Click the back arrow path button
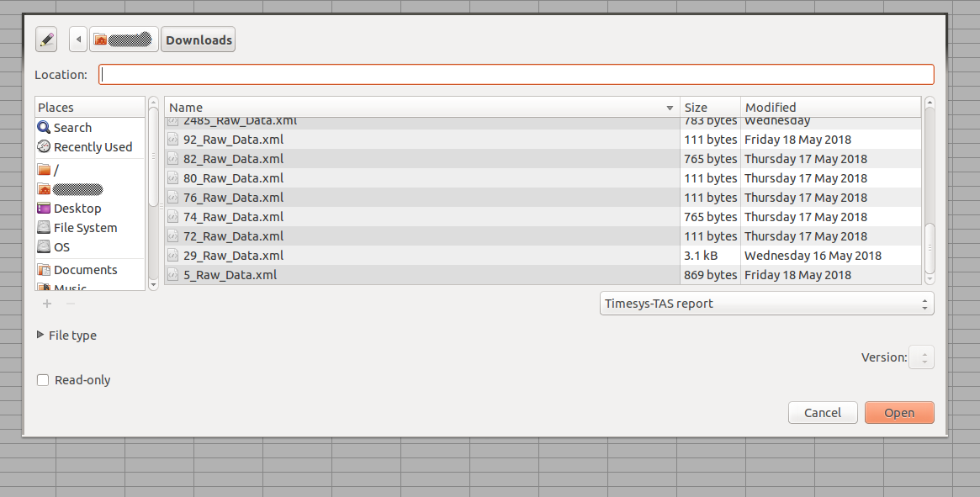Image resolution: width=980 pixels, height=497 pixels. coord(78,40)
